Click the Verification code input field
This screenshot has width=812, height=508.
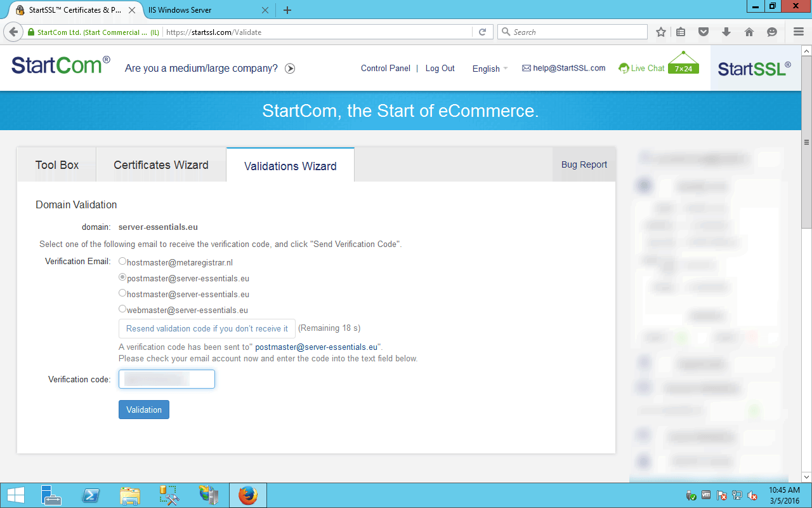pos(167,379)
